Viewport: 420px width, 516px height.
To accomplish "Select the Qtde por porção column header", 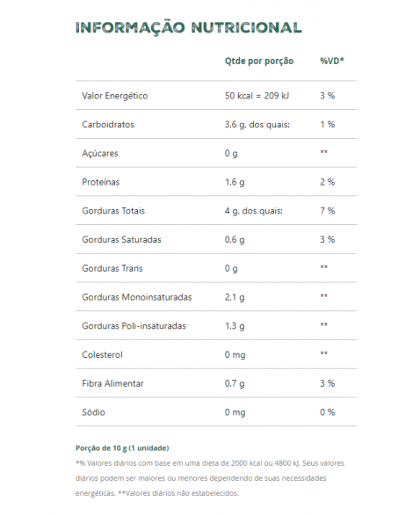I will pyautogui.click(x=259, y=61).
